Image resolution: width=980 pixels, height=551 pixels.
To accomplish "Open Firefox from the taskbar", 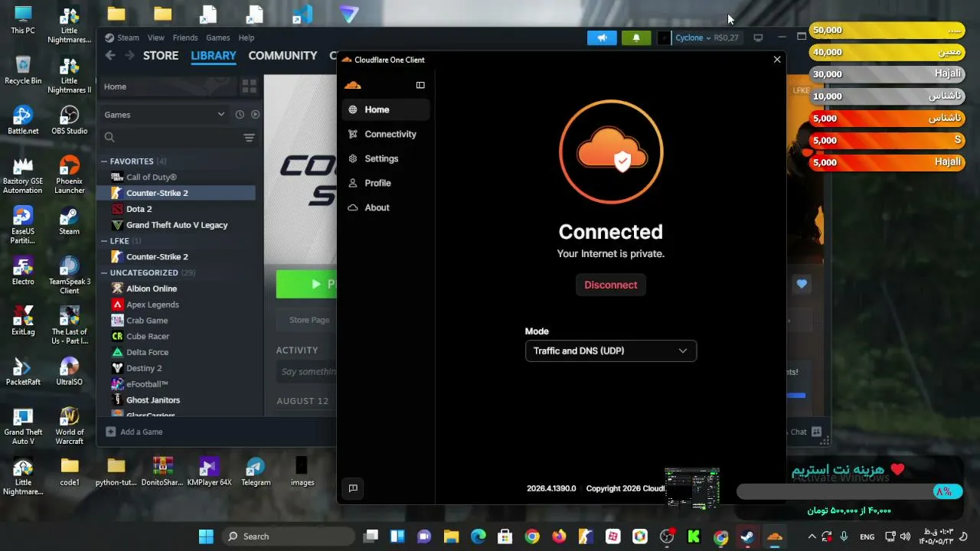I will (559, 536).
